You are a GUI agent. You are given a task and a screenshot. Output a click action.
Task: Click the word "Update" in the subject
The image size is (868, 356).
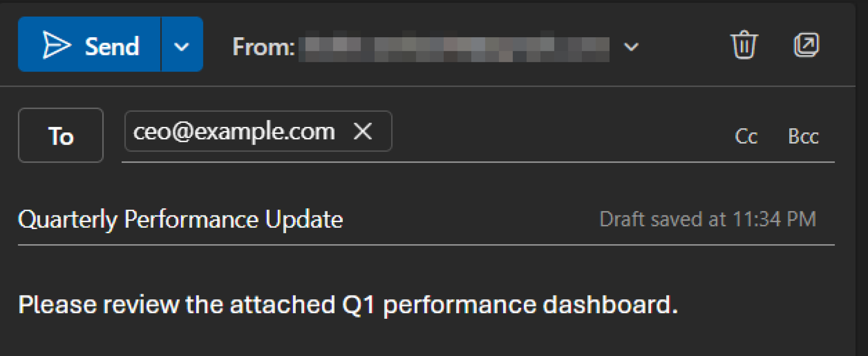tap(304, 220)
